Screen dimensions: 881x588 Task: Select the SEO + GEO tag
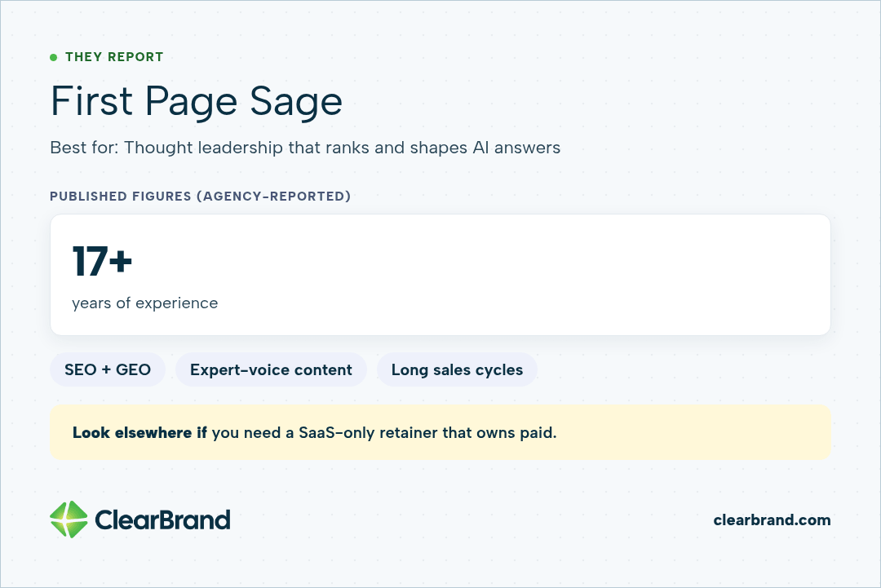[108, 369]
